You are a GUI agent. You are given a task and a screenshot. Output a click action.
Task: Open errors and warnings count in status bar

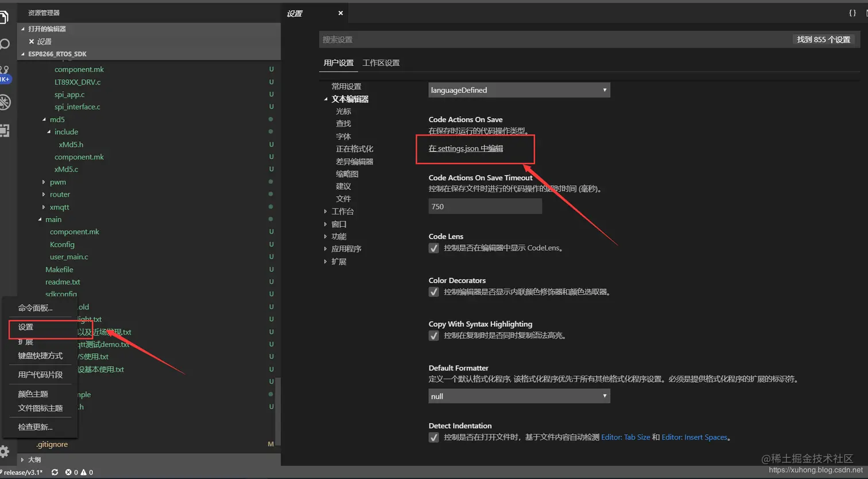79,472
